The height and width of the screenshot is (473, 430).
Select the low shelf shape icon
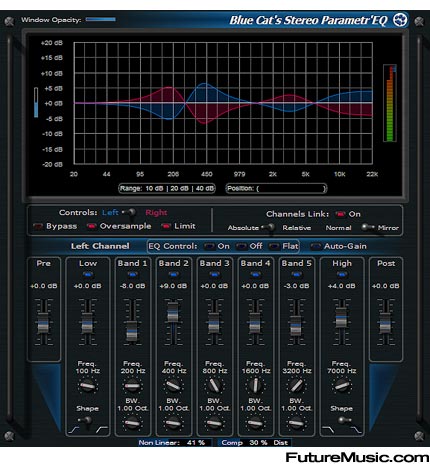(74, 430)
